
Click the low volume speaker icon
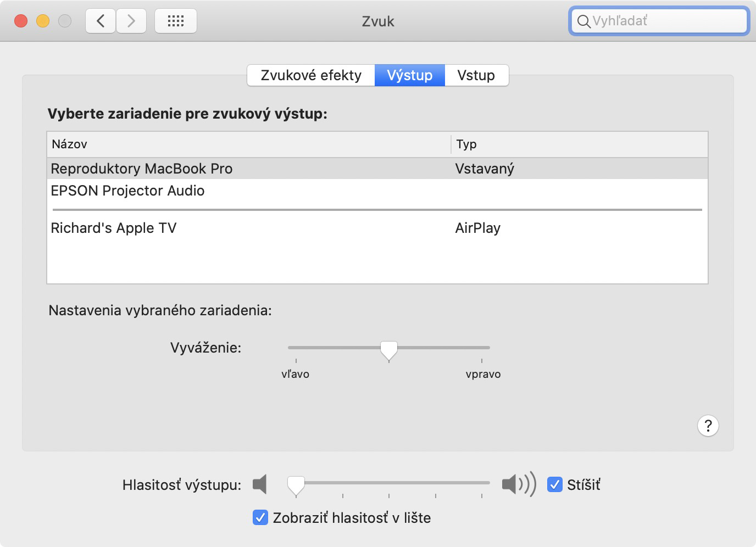(260, 484)
